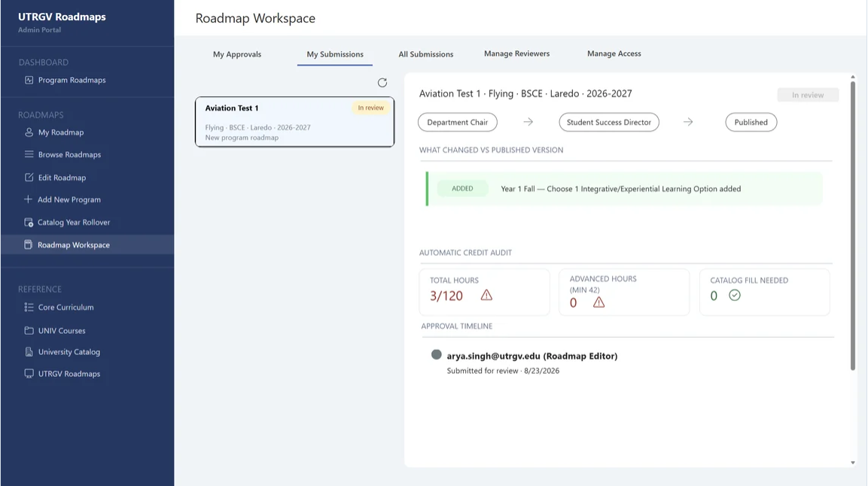The height and width of the screenshot is (486, 868).
Task: Click Submitted for review date text
Action: click(x=503, y=371)
